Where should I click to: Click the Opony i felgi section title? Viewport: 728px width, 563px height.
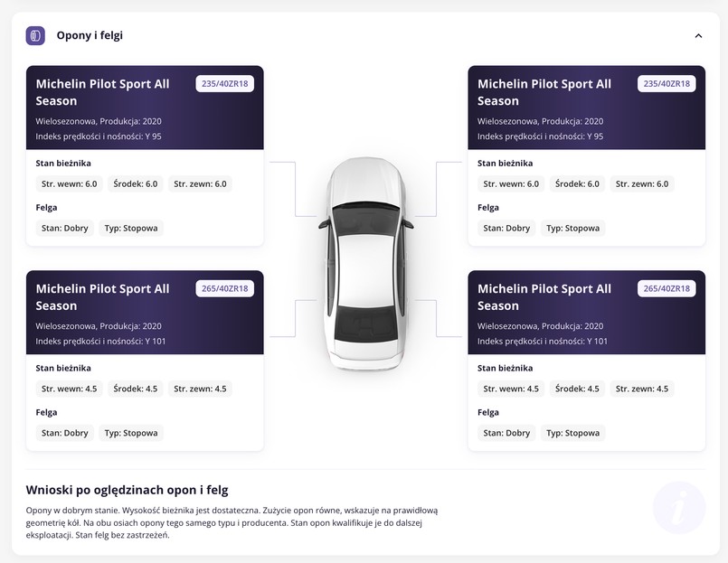(90, 36)
